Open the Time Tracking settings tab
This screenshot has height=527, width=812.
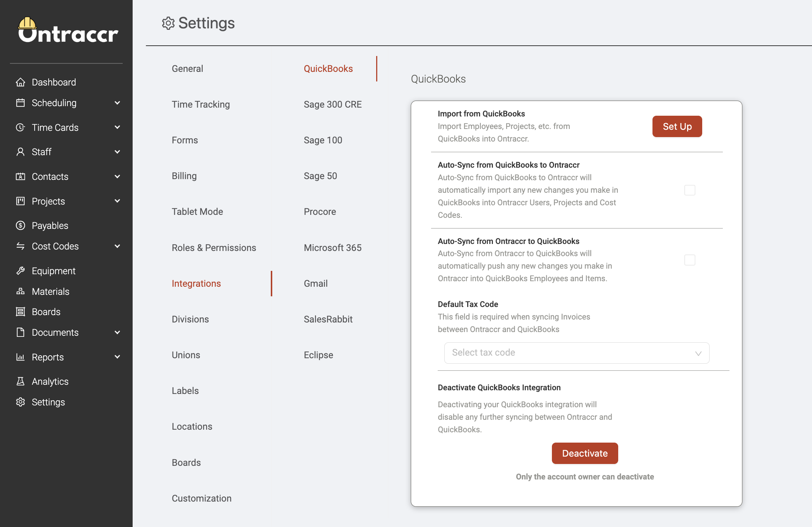coord(201,104)
